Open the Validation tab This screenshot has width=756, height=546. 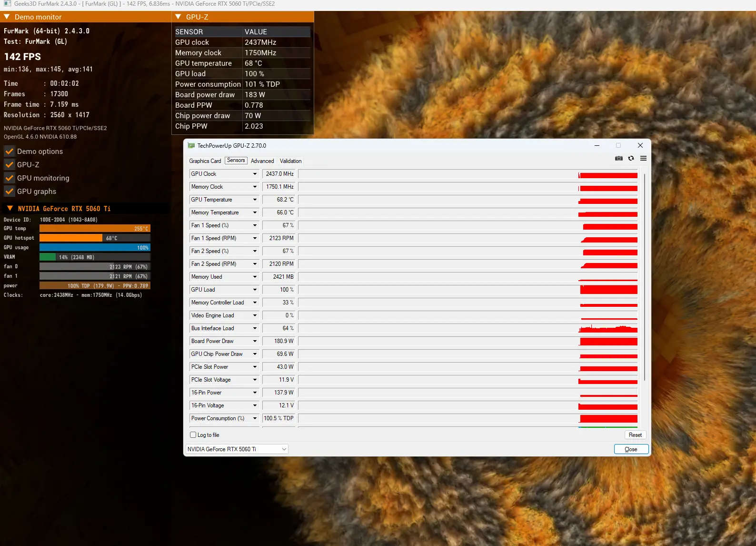(291, 161)
